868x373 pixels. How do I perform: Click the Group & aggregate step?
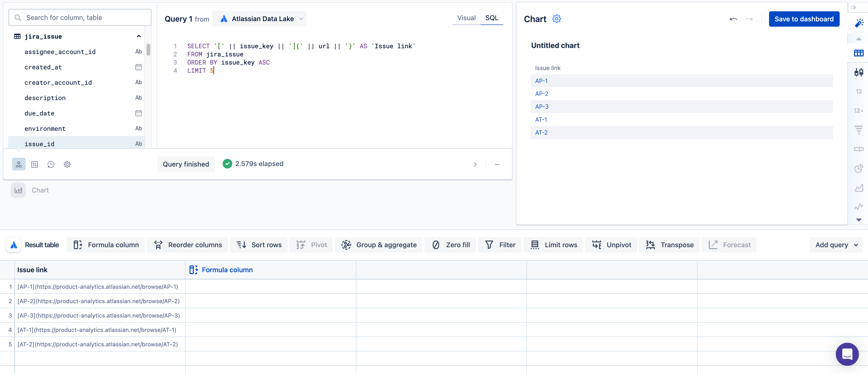click(x=379, y=245)
